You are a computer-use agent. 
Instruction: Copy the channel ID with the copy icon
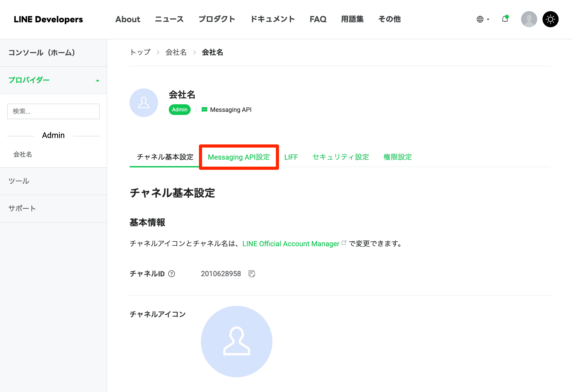(252, 274)
